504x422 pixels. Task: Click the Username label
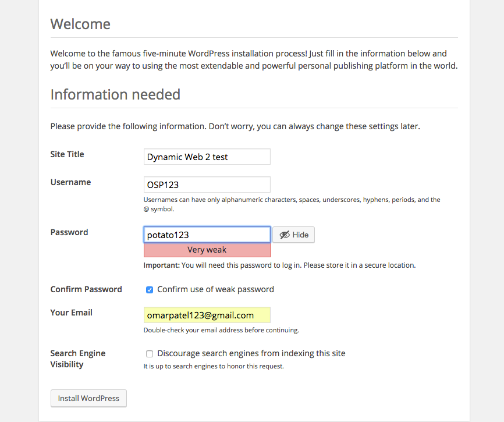71,182
